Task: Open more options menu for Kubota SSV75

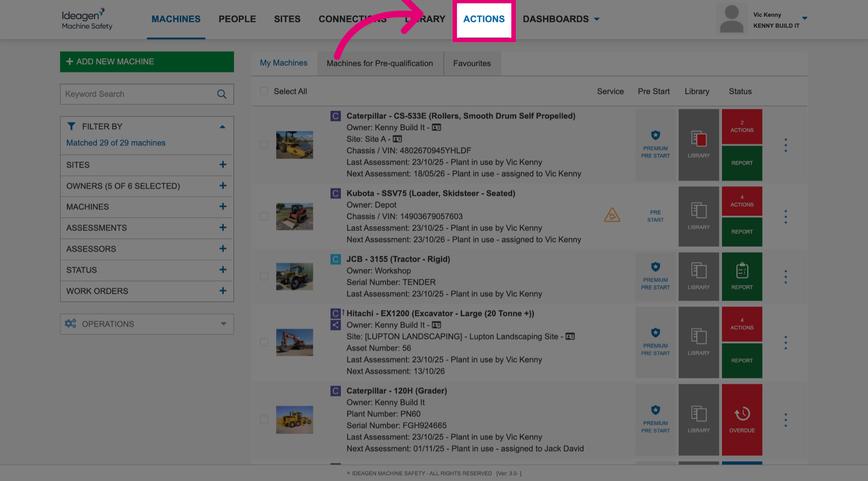Action: [786, 217]
